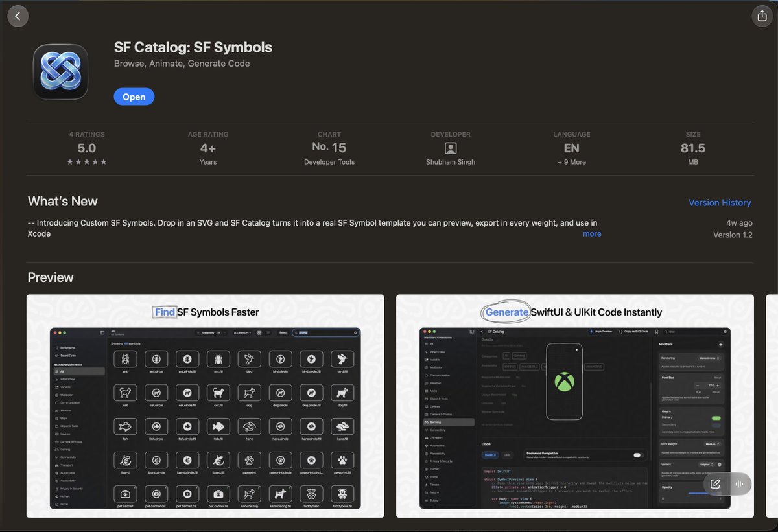The image size is (778, 532).
Task: View the 4 Ratings 5.0 score
Action: click(x=87, y=148)
